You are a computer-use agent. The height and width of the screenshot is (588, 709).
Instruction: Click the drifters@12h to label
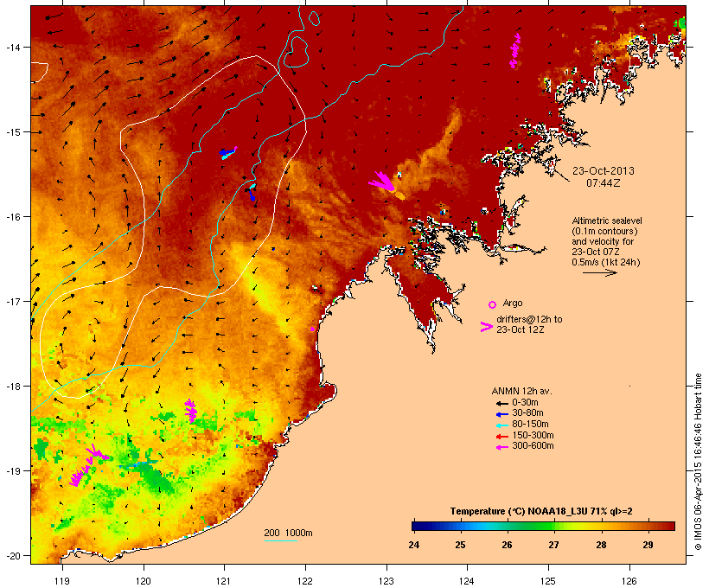pos(529,319)
